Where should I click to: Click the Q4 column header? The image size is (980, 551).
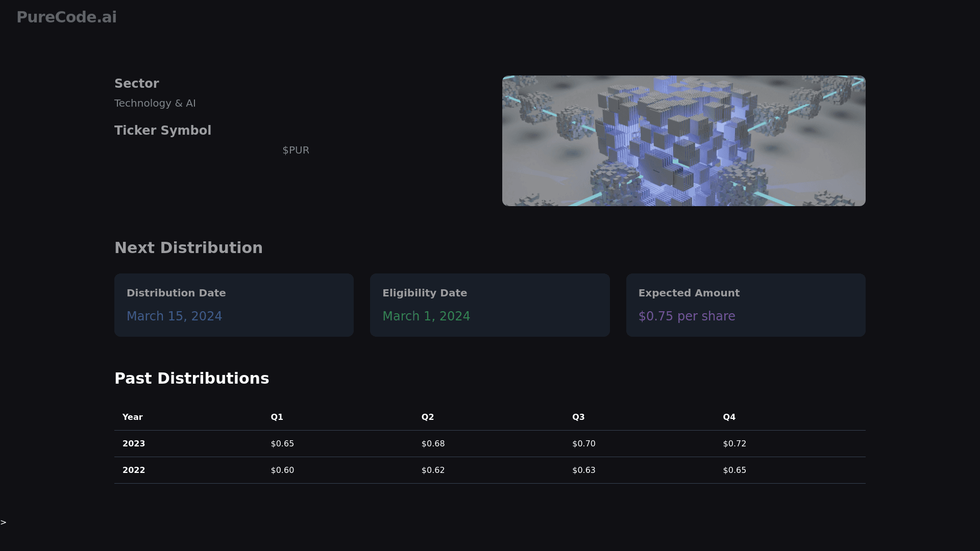point(729,417)
